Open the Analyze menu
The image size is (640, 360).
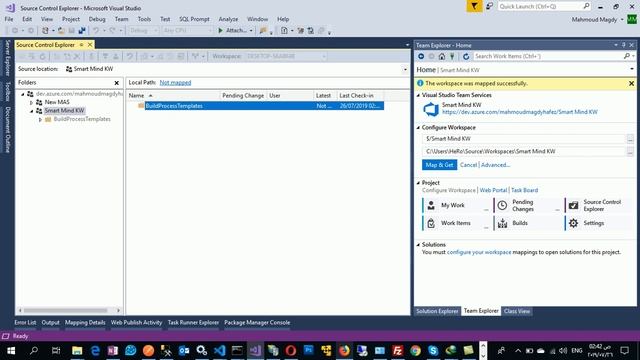tap(228, 19)
